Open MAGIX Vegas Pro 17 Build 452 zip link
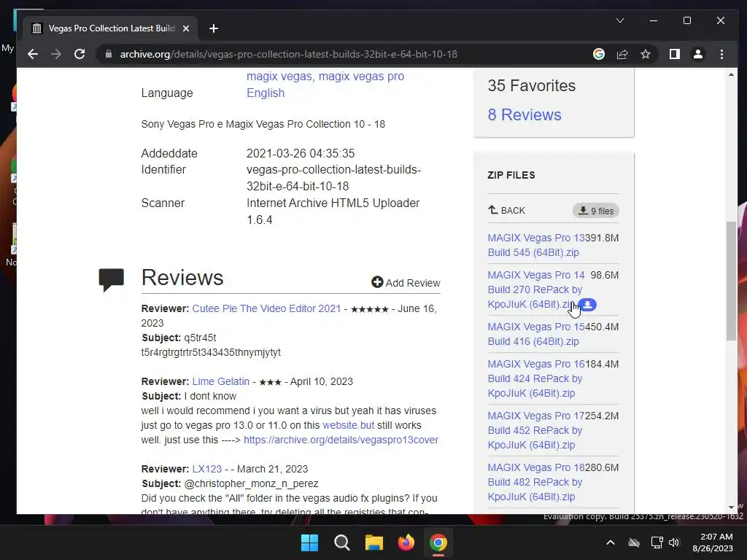 [x=536, y=430]
